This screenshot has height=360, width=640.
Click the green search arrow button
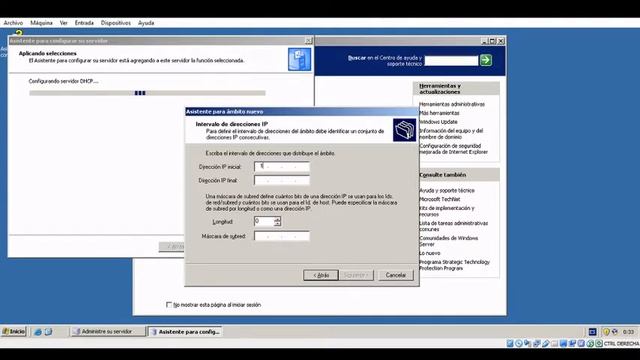click(485, 60)
